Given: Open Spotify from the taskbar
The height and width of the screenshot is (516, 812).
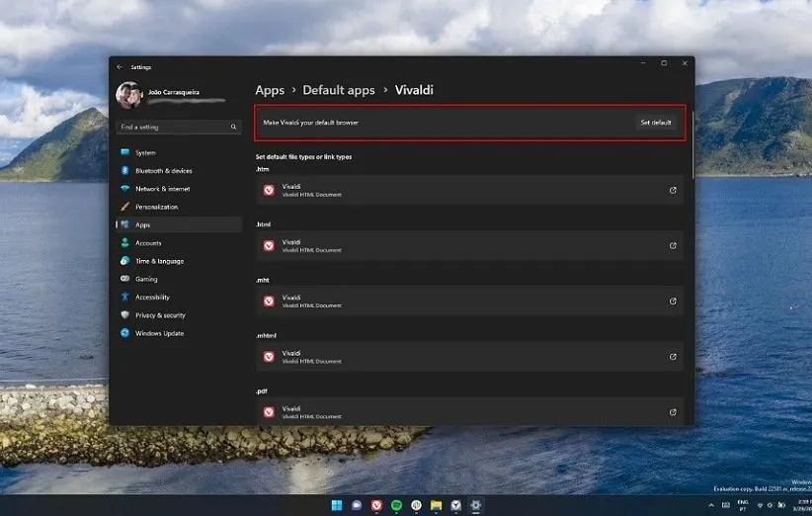Looking at the screenshot, I should tap(396, 505).
